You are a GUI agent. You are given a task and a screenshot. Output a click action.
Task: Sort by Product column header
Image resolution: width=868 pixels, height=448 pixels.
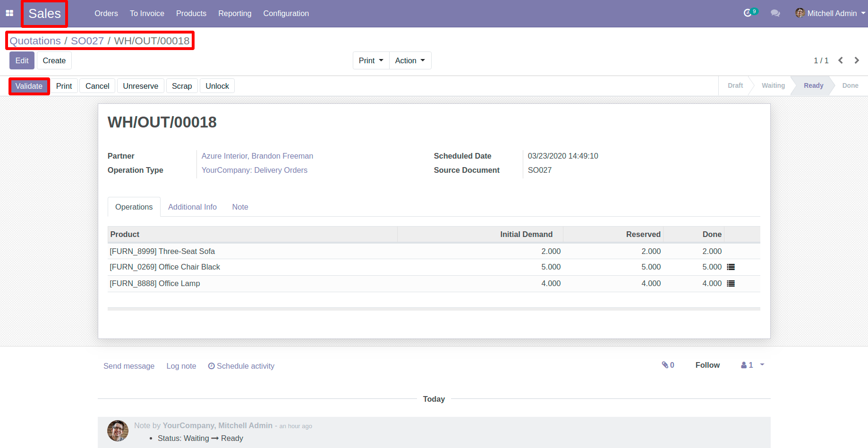[253, 234]
